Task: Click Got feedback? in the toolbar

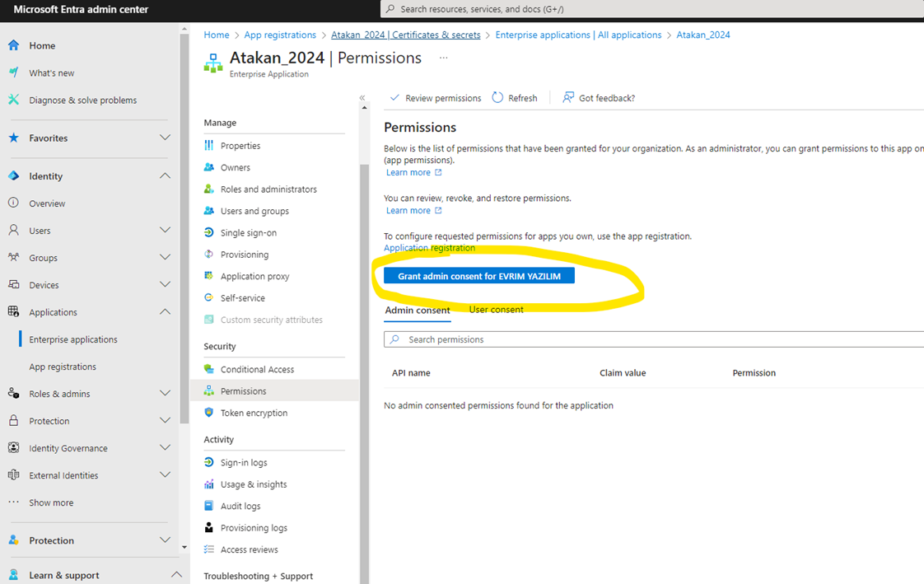Action: tap(599, 98)
